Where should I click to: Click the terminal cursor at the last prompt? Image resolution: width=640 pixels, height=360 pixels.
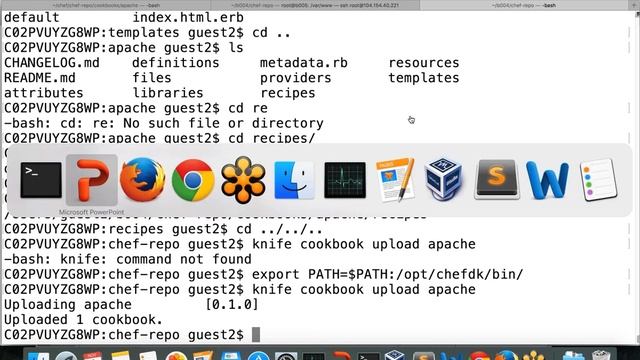pyautogui.click(x=256, y=335)
